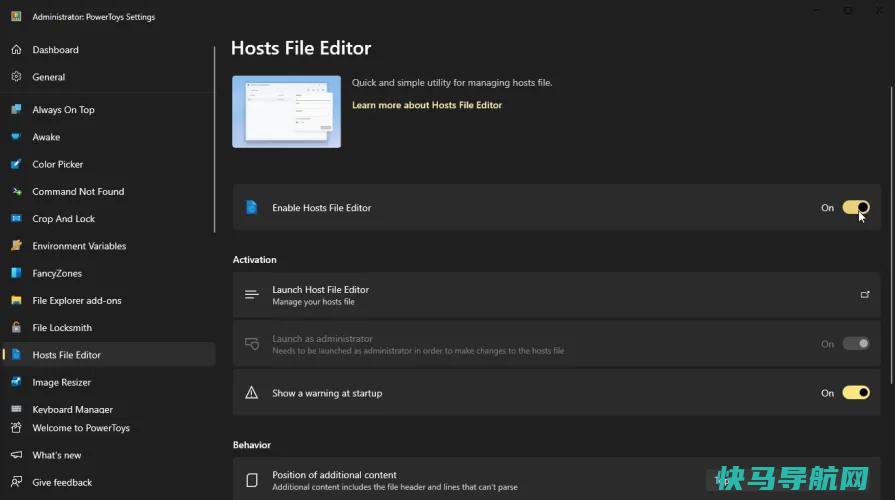The height and width of the screenshot is (500, 895).
Task: Click the sidebar navigation scrollbar
Action: point(215,139)
